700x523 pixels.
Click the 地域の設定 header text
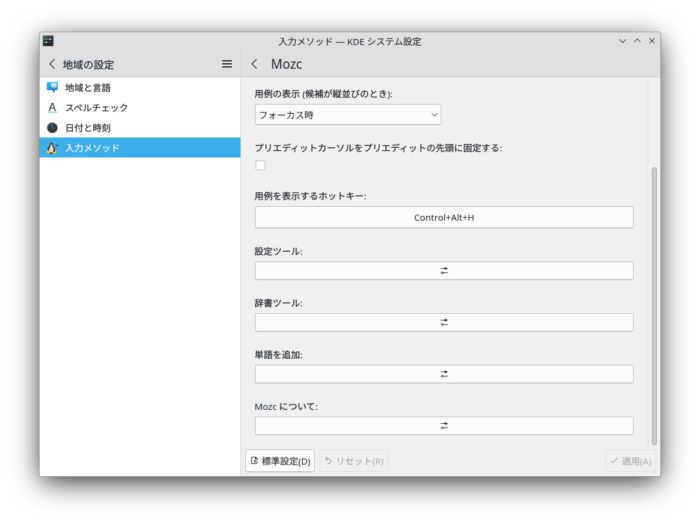(88, 65)
